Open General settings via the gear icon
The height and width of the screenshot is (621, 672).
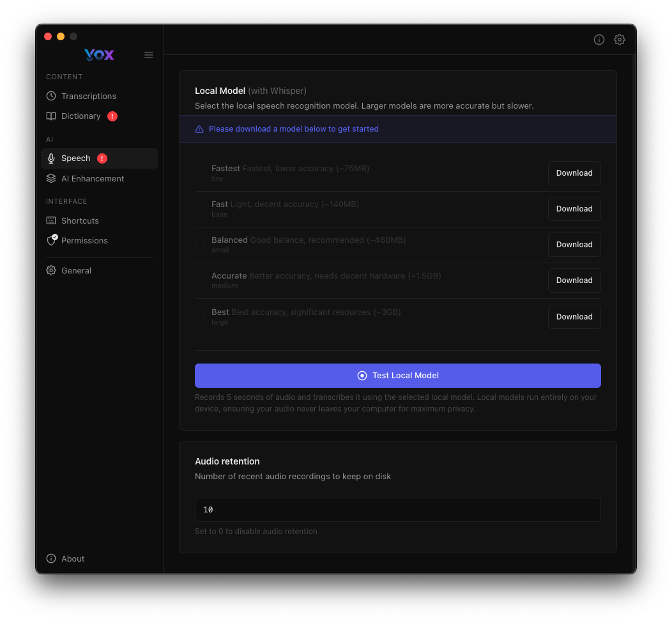point(51,270)
